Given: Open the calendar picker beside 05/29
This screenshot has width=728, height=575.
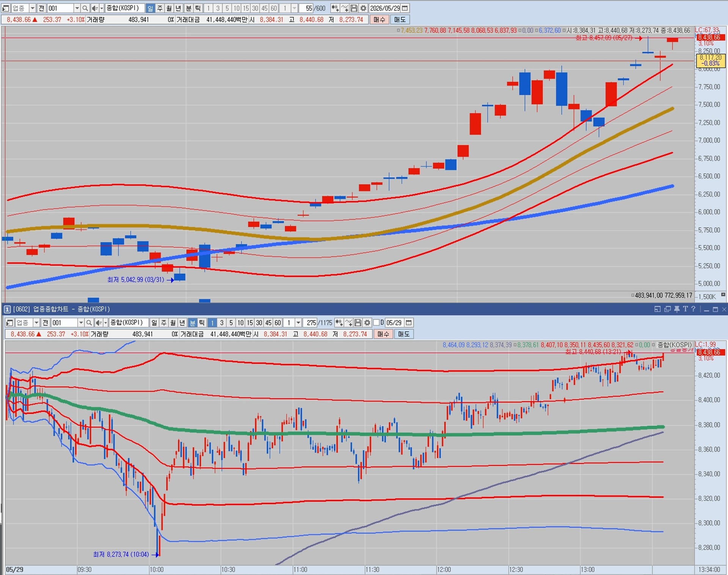Looking at the screenshot, I should coord(409,323).
